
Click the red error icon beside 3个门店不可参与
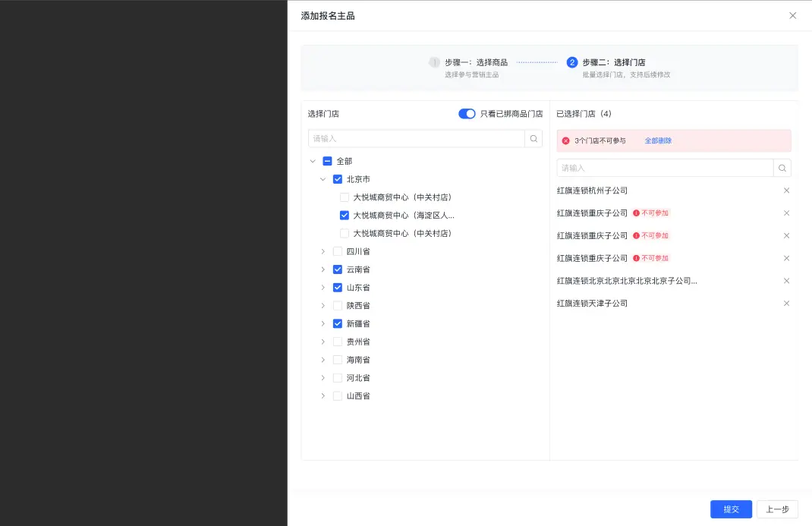click(565, 141)
